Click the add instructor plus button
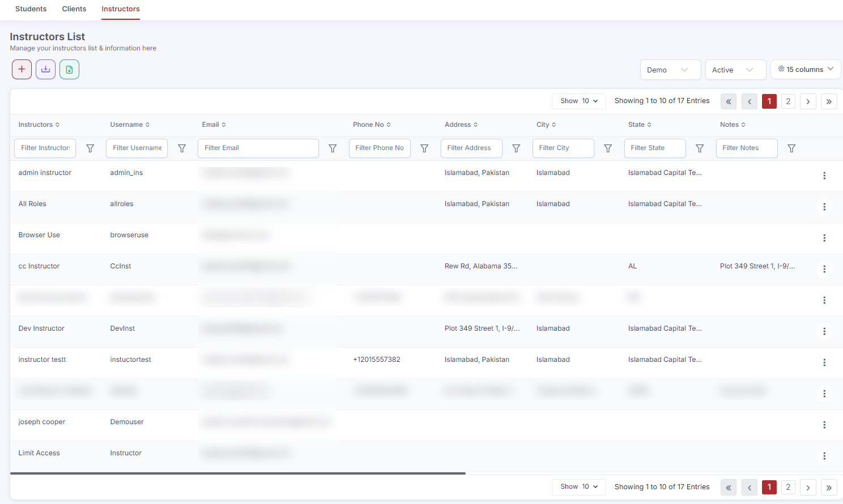Viewport: 843px width, 504px height. point(22,70)
